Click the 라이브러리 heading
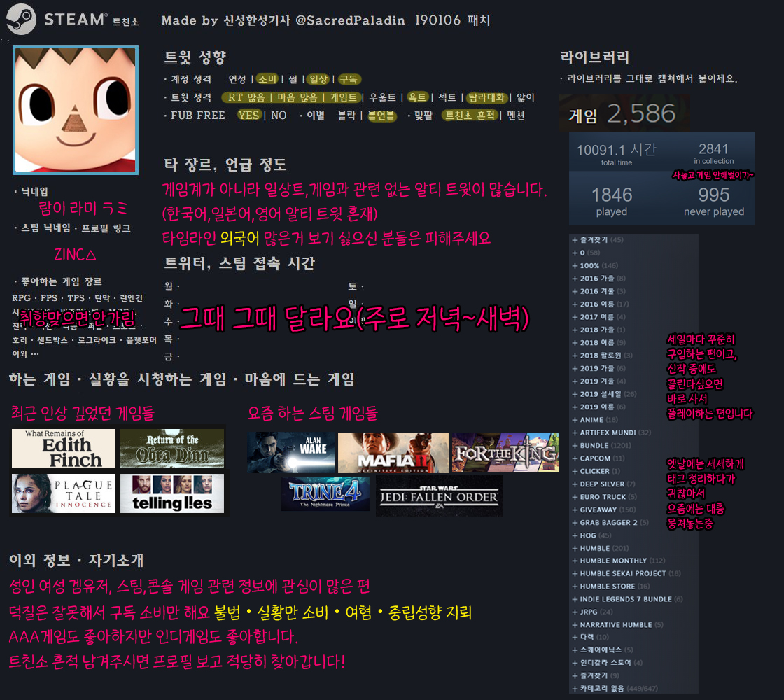This screenshot has height=700, width=784. pyautogui.click(x=594, y=57)
